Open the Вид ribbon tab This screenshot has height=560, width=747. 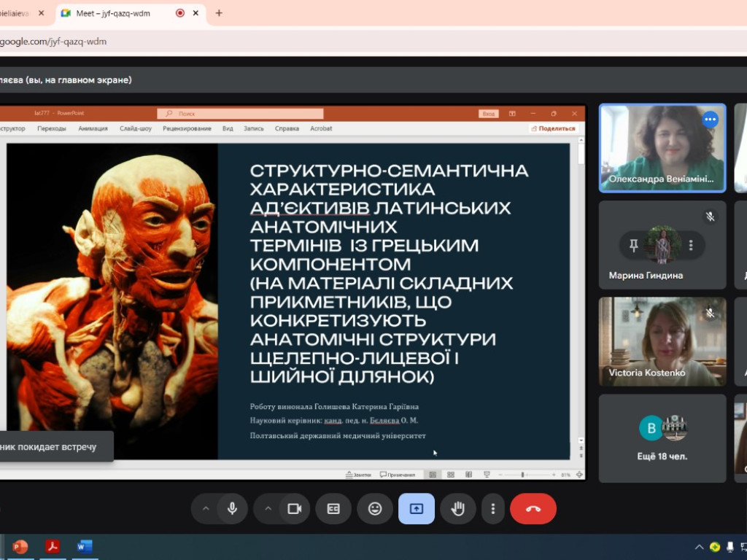[228, 128]
